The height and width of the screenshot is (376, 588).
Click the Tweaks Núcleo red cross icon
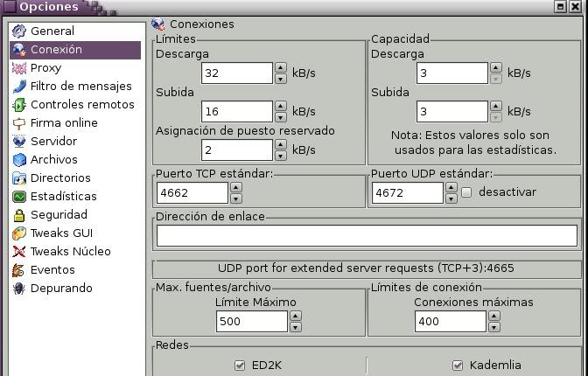pos(18,252)
